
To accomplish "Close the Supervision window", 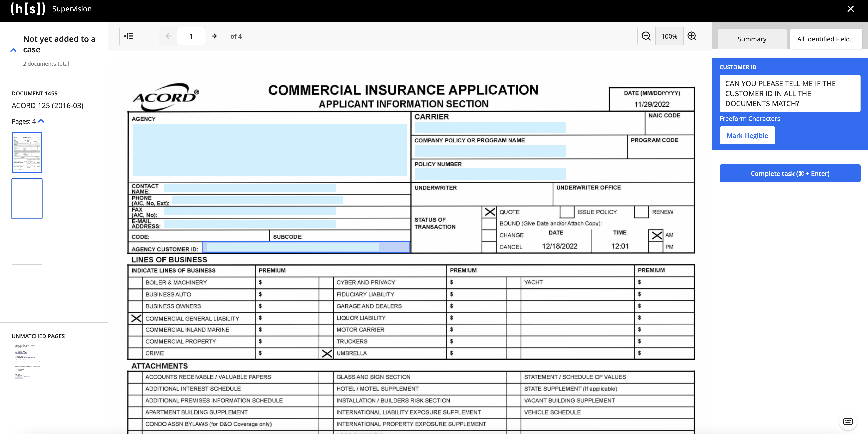I will tap(850, 9).
